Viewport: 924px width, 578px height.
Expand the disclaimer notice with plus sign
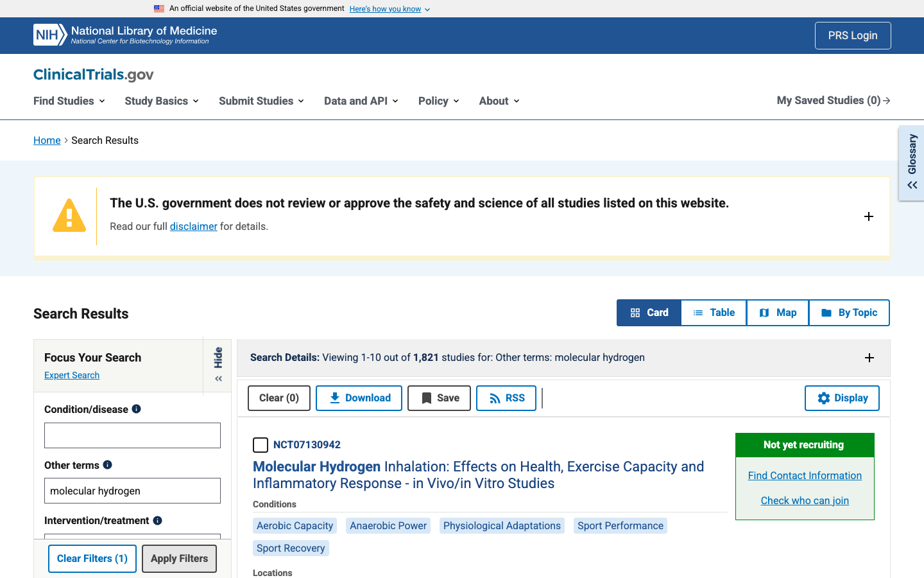(x=869, y=216)
